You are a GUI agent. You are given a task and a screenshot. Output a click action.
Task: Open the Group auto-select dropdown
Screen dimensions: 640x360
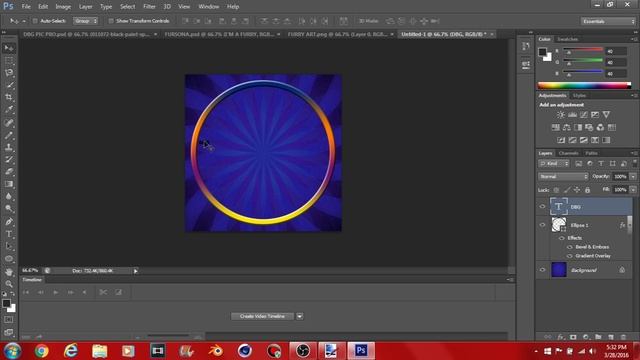85,21
